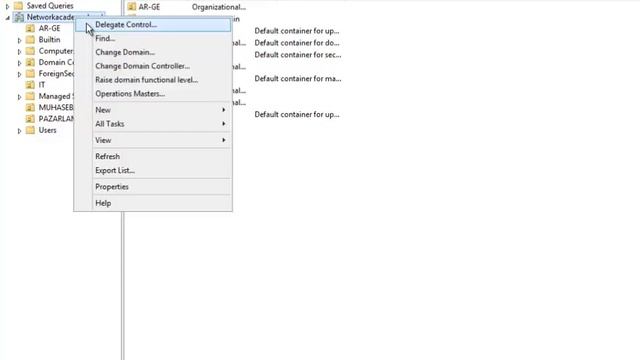This screenshot has height=360, width=640.
Task: Click the Networkacademy domain icon
Action: click(19, 17)
